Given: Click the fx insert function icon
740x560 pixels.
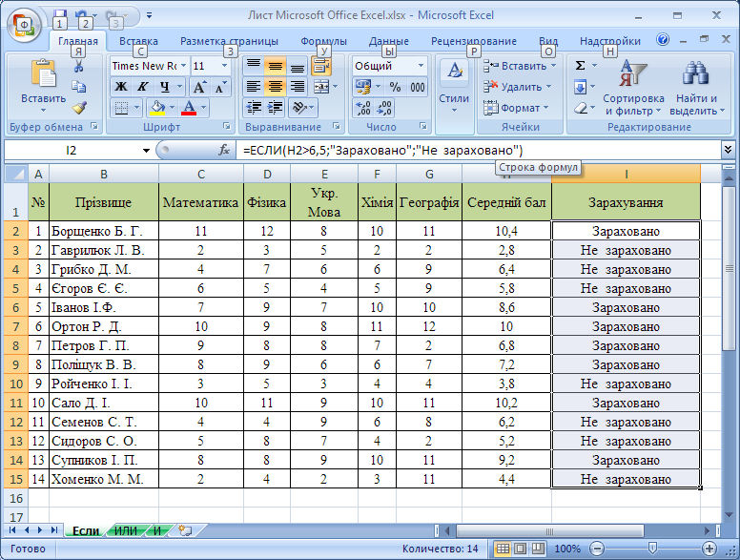Looking at the screenshot, I should (x=224, y=150).
